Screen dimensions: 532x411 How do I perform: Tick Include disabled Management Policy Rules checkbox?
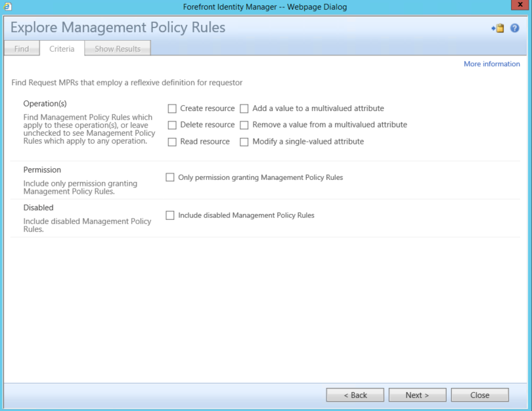[x=170, y=215]
